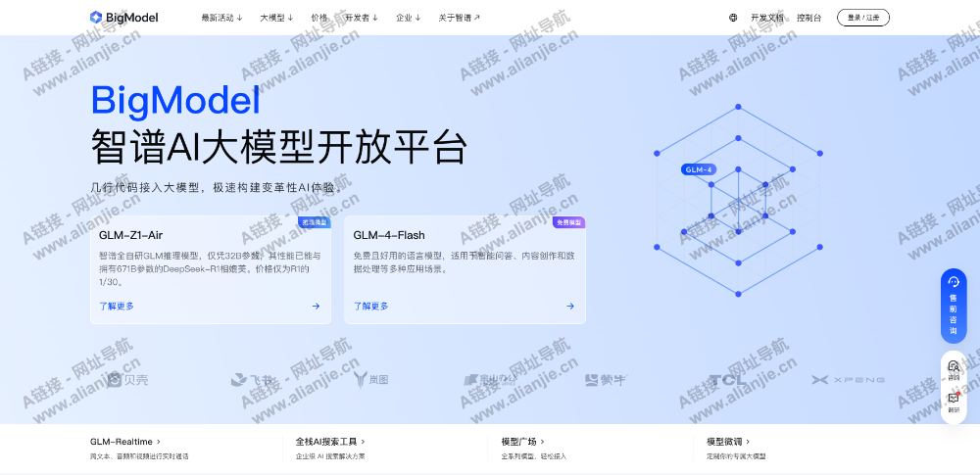
Task: Click the globe language icon
Action: [x=733, y=18]
